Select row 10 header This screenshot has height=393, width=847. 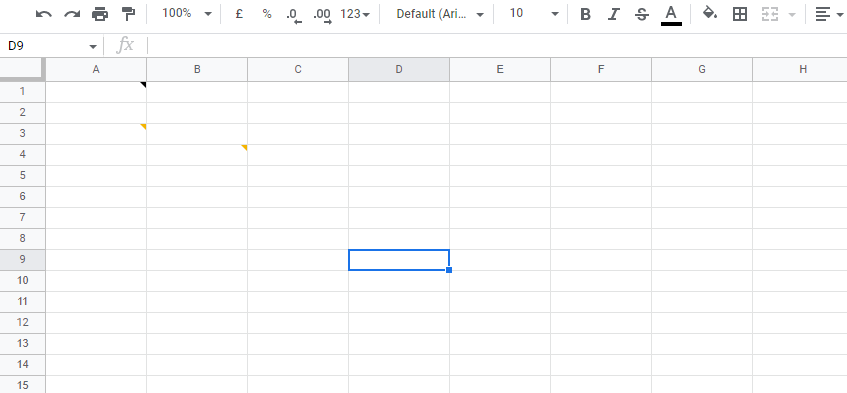coord(23,281)
